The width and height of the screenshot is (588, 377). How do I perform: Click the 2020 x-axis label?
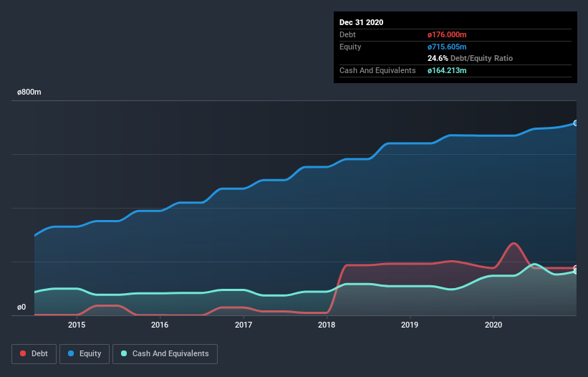tap(493, 325)
